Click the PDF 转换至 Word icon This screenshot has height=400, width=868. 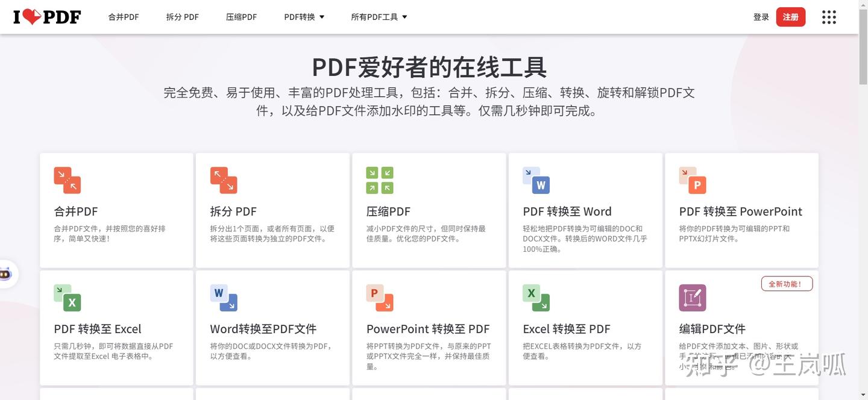[x=536, y=180]
